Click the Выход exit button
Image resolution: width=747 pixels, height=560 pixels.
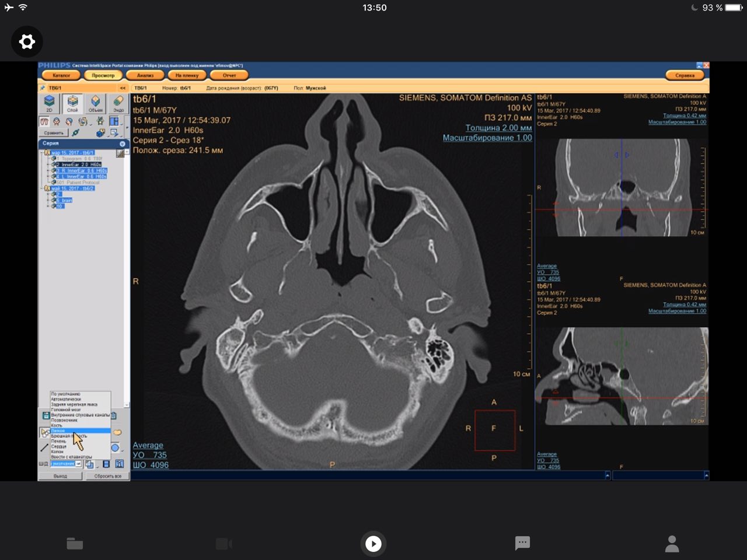tap(60, 476)
